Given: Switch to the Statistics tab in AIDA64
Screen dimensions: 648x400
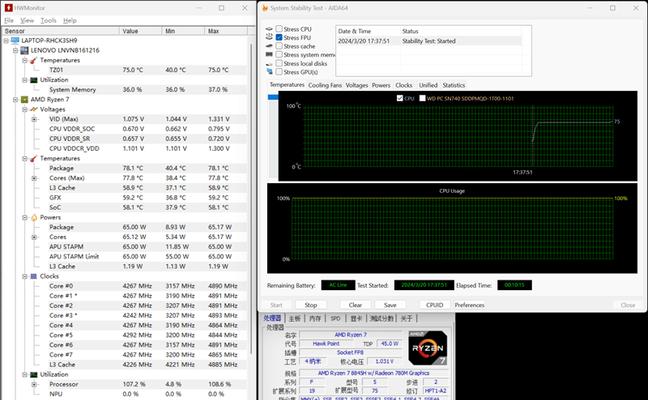Looking at the screenshot, I should pyautogui.click(x=454, y=85).
